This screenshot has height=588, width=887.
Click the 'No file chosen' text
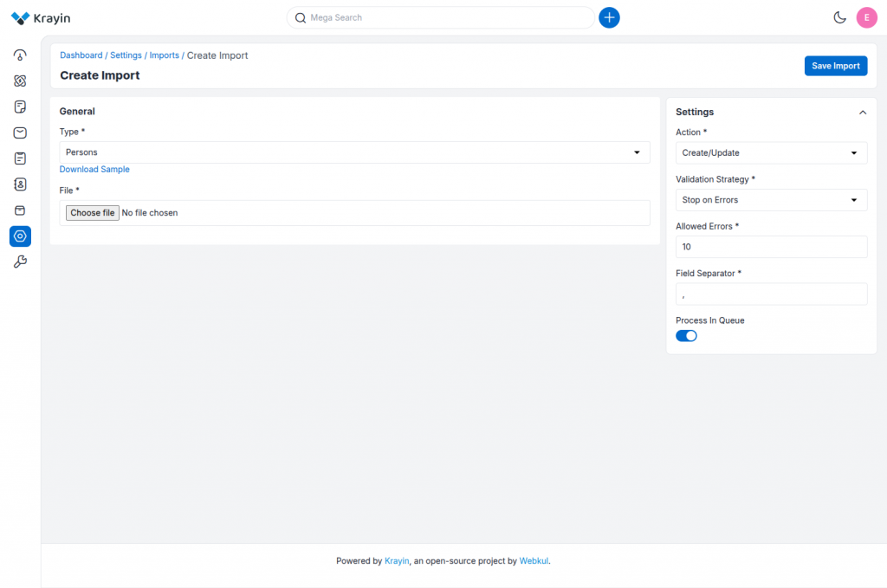[150, 212]
